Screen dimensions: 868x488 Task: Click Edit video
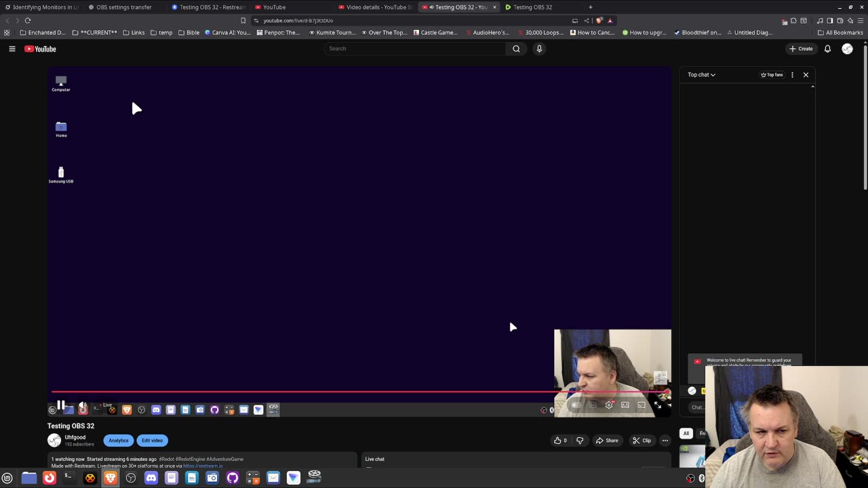click(x=152, y=441)
